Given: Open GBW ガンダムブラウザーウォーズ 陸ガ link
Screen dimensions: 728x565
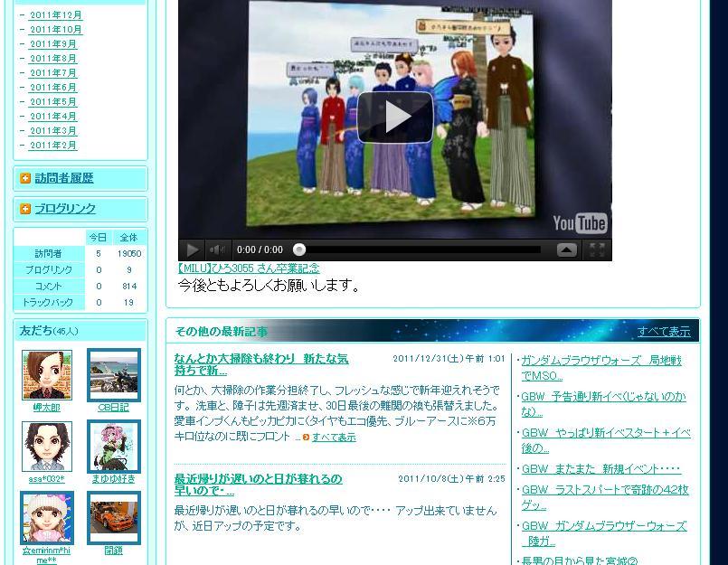Looking at the screenshot, I should [x=603, y=534].
